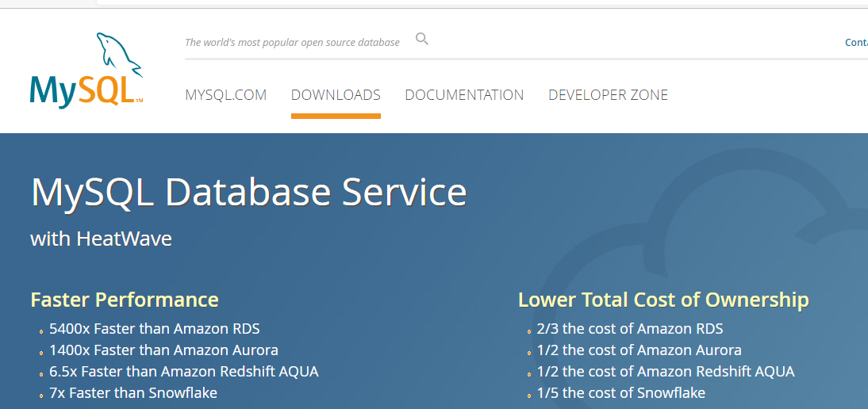Click '7x Faster than Snowflake'
This screenshot has width=868, height=409.
pyautogui.click(x=133, y=393)
